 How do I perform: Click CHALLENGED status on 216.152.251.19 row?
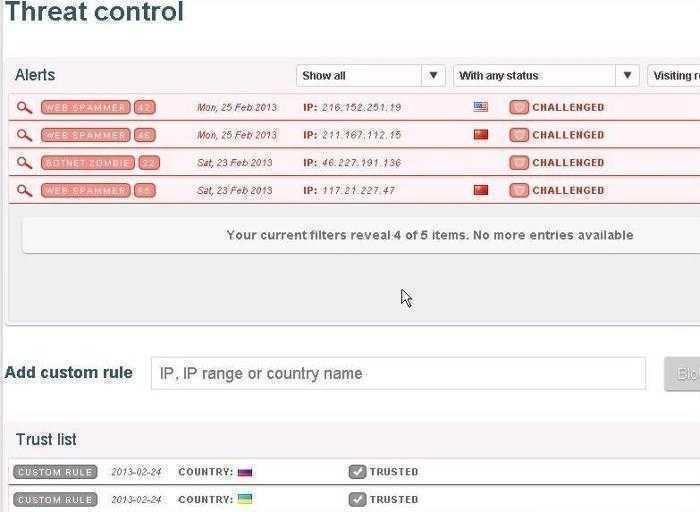(568, 108)
